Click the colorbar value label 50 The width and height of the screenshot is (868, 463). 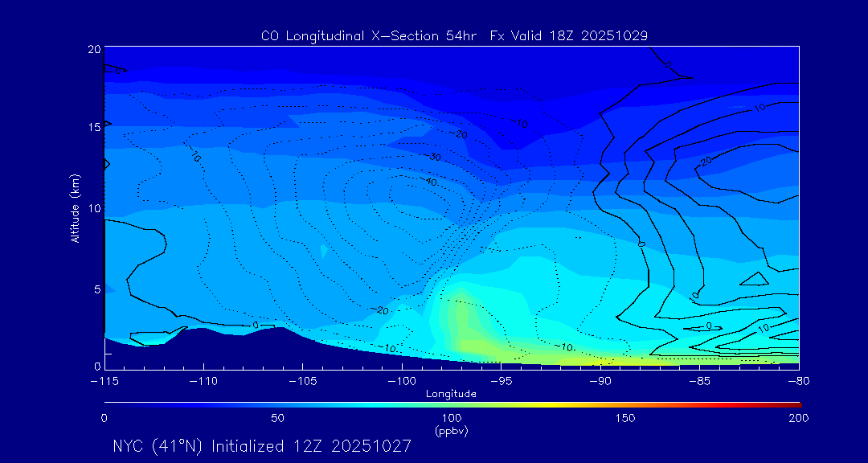(x=277, y=418)
